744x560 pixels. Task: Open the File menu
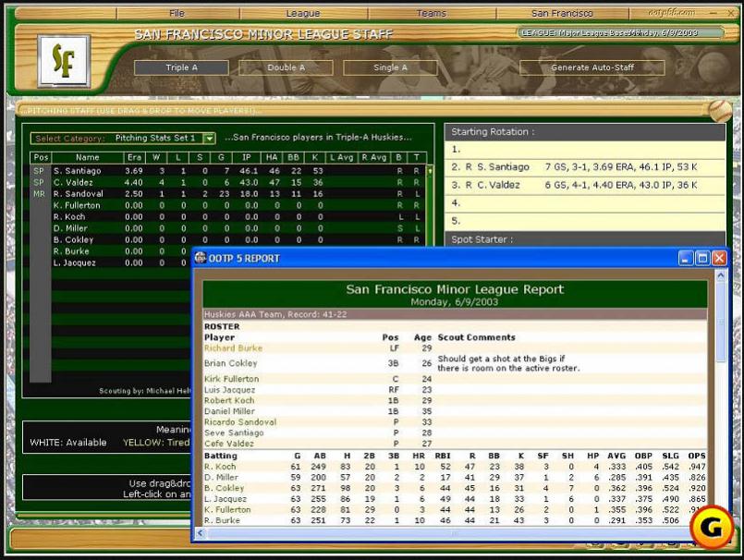coord(177,13)
